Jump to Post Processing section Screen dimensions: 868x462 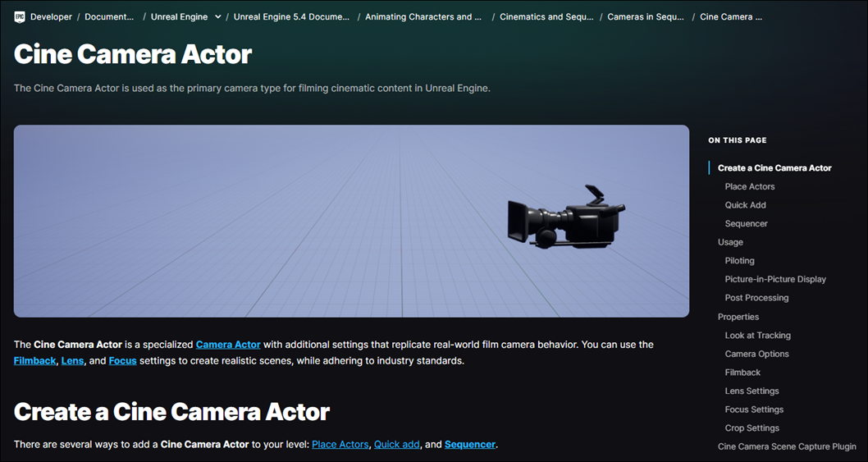[x=756, y=298]
